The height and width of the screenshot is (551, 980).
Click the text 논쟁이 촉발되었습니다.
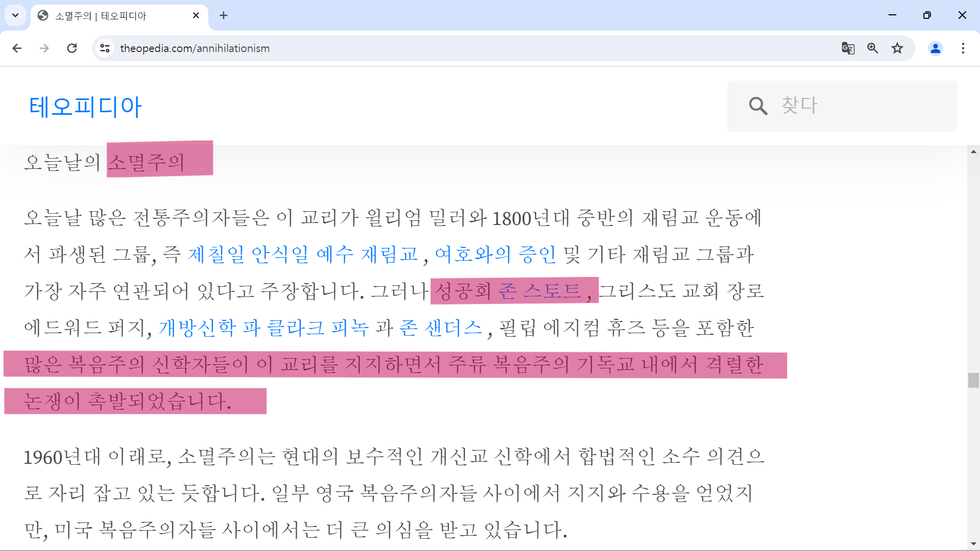pyautogui.click(x=128, y=401)
